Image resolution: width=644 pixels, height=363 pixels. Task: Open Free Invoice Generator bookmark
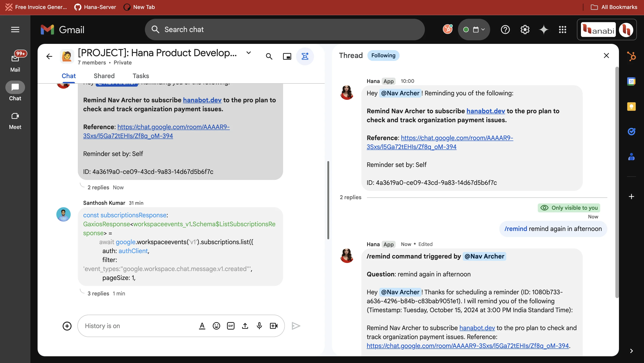36,7
